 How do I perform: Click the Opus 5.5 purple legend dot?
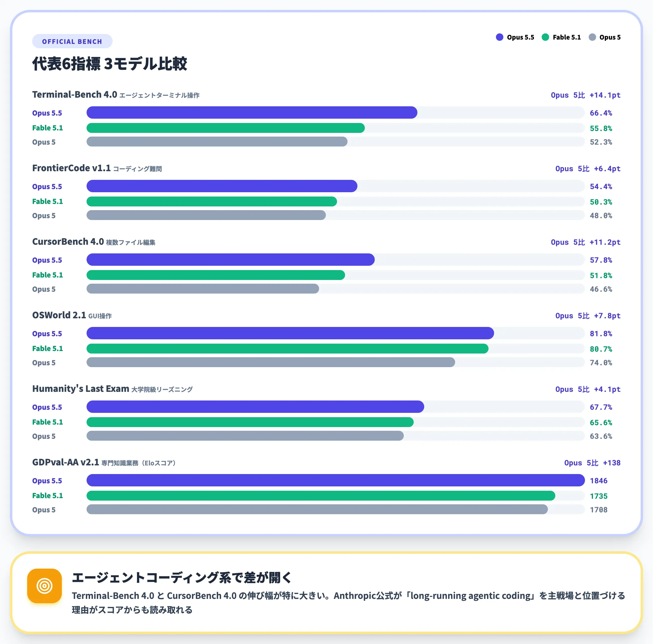499,37
